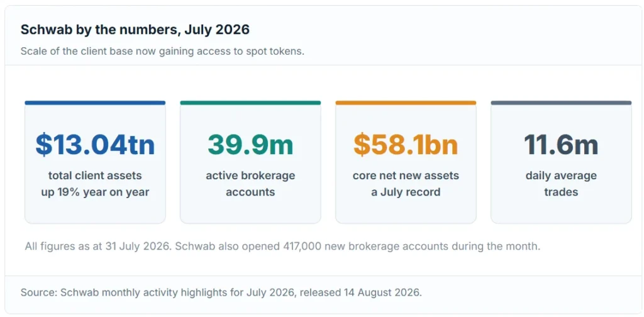
Task: Click the subtitle about spot tokens access
Action: 163,52
